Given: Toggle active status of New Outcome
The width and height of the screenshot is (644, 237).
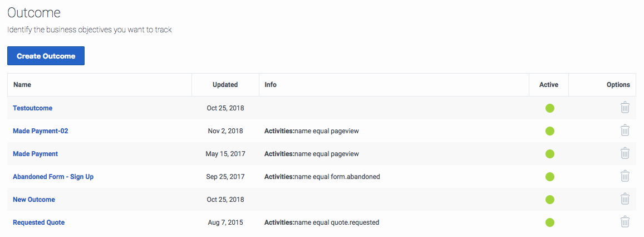Looking at the screenshot, I should click(549, 200).
